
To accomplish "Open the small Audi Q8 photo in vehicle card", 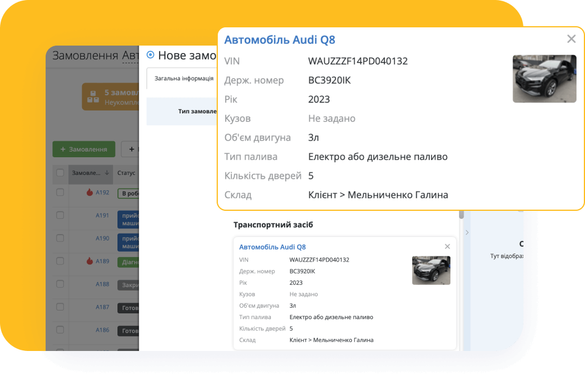I will tap(431, 271).
